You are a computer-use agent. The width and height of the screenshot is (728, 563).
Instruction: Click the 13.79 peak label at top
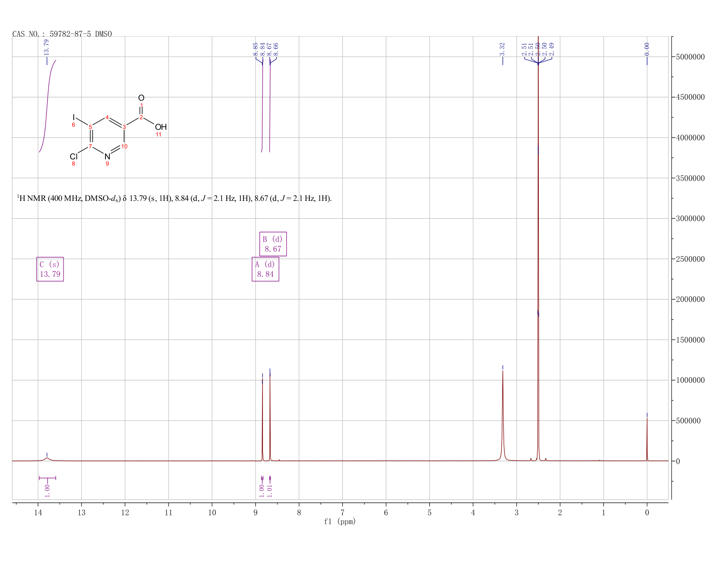tap(47, 47)
